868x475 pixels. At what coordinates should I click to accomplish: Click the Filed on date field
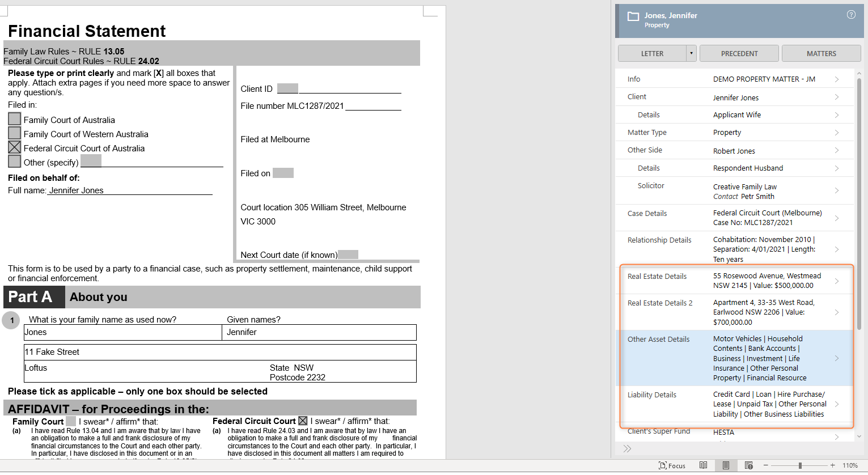click(283, 173)
